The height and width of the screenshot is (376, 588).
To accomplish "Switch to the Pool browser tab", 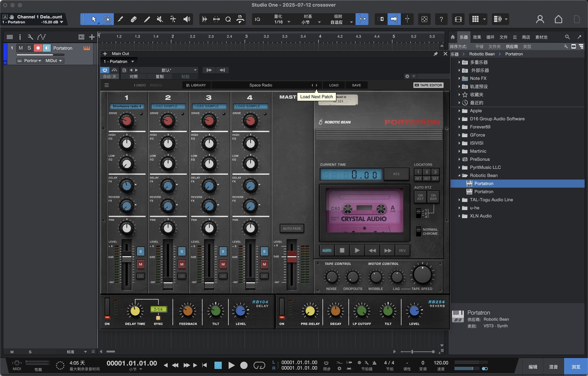I will pyautogui.click(x=541, y=37).
